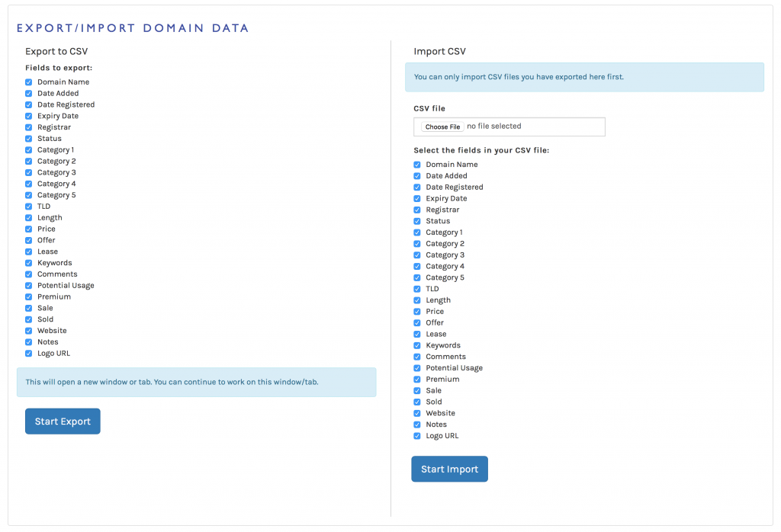Viewport: 781px width, 532px height.
Task: Uncheck Keywords in the export fields
Action: click(x=29, y=263)
